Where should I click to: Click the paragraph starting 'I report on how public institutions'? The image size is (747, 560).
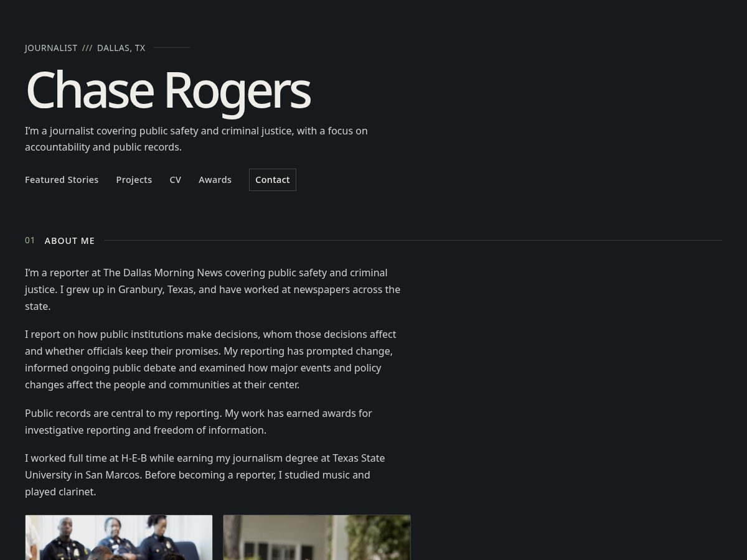pyautogui.click(x=210, y=360)
